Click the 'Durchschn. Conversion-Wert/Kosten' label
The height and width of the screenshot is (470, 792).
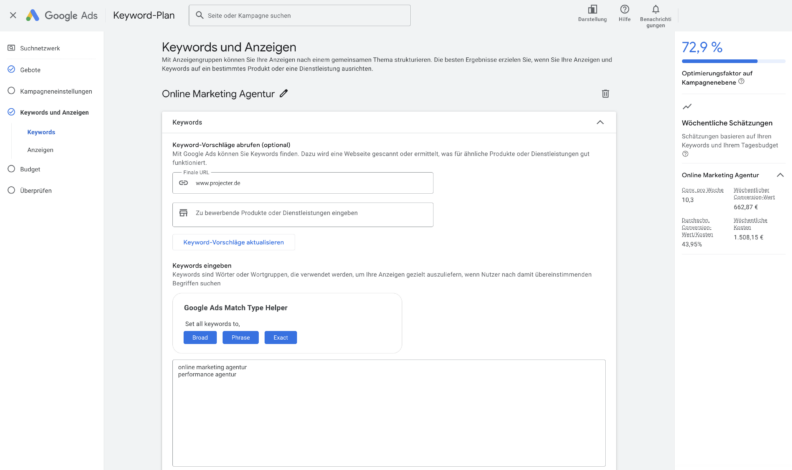(698, 228)
